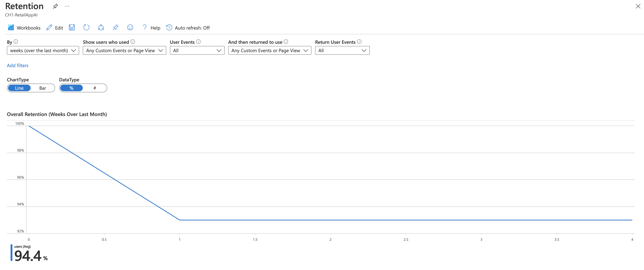Click the Add filters link
This screenshot has height=270, width=644.
pyautogui.click(x=18, y=65)
